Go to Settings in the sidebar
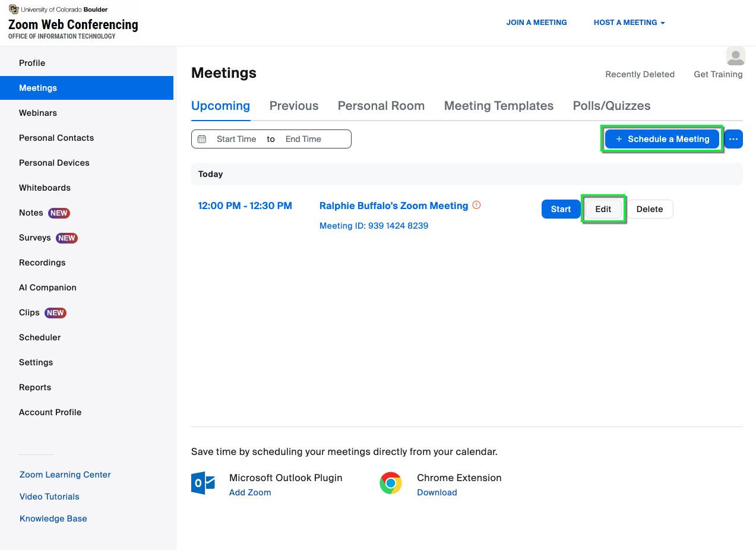 (x=36, y=362)
